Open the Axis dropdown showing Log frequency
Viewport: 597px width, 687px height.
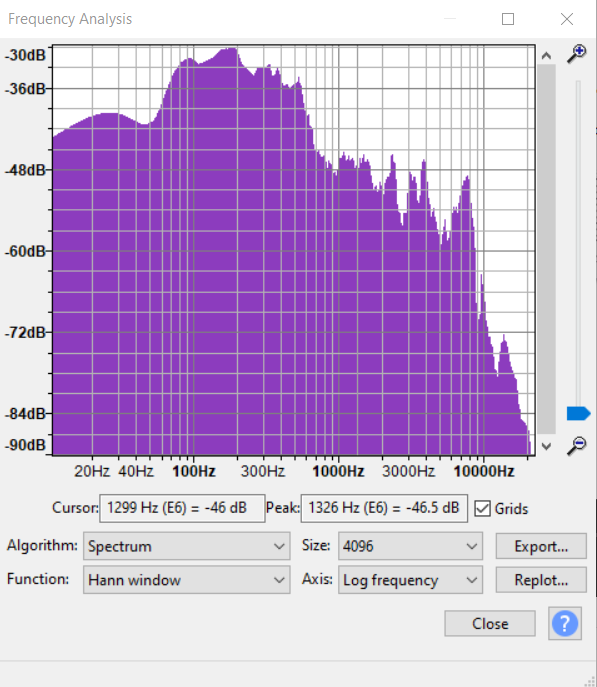[x=410, y=580]
